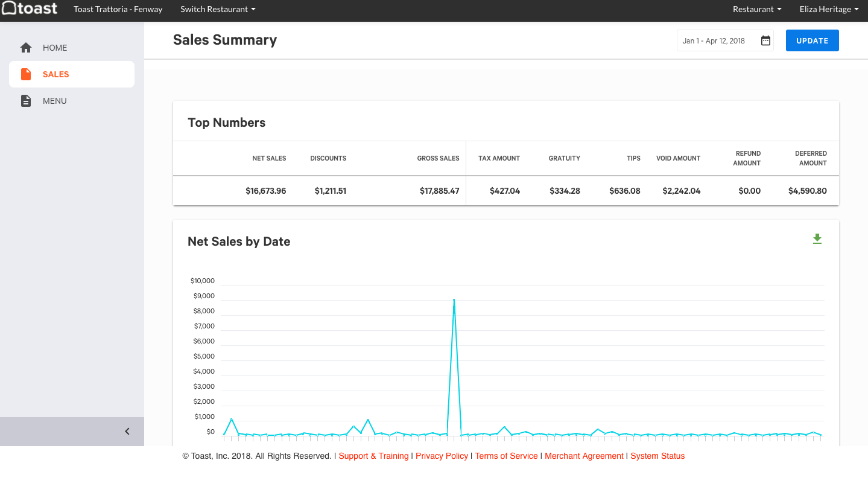The image size is (868, 495).
Task: Select the Menu icon in the sidebar
Action: coord(26,100)
